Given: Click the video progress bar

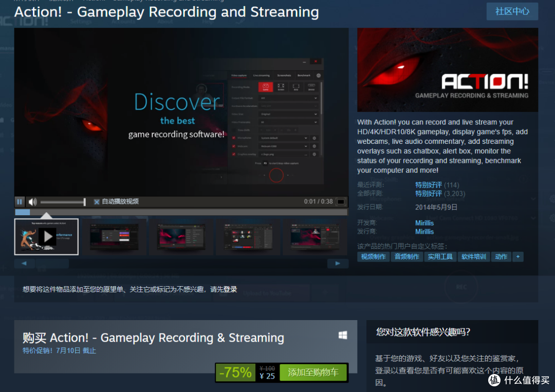Looking at the screenshot, I should click(x=181, y=212).
